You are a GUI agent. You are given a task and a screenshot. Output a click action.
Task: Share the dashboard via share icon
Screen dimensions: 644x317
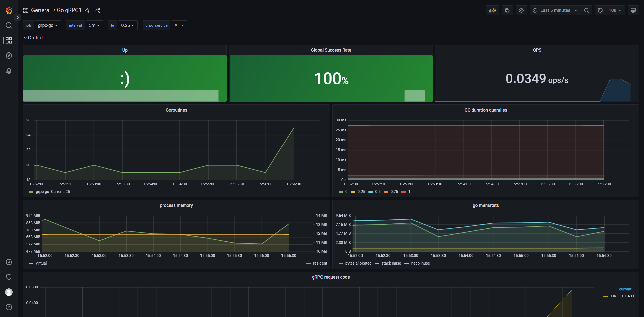[x=98, y=10]
